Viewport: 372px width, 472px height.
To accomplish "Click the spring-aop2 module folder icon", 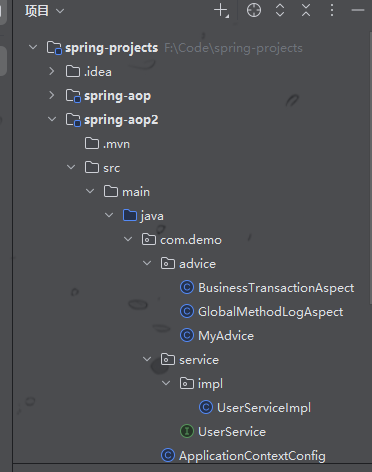I will tap(73, 120).
